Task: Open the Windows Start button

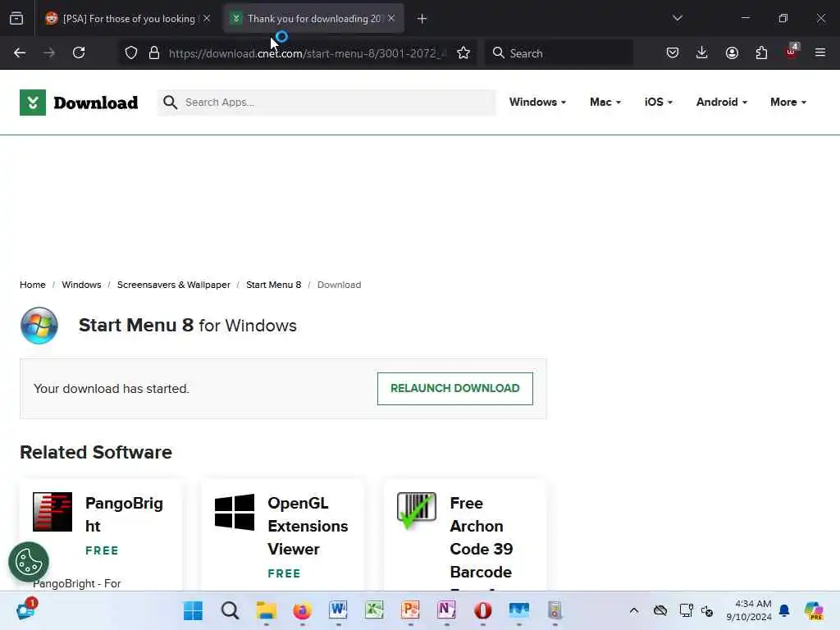Action: pyautogui.click(x=193, y=610)
